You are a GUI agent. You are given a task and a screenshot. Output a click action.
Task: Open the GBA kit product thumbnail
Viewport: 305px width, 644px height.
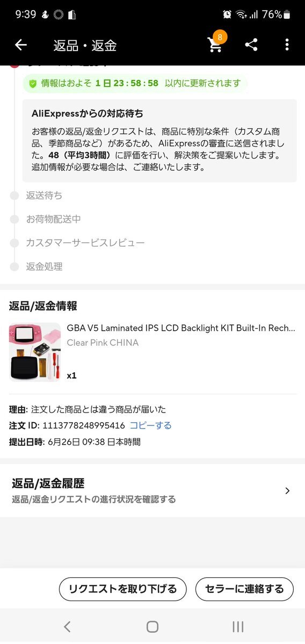click(x=35, y=352)
